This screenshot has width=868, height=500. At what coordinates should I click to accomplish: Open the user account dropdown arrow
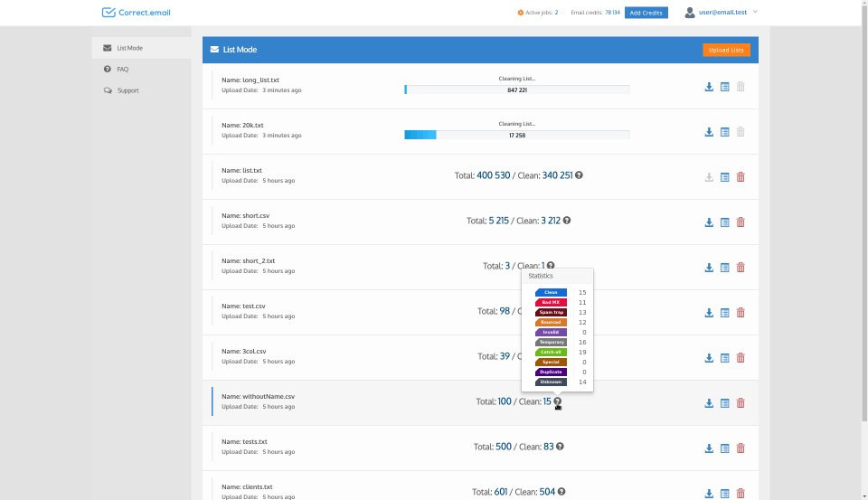point(755,12)
